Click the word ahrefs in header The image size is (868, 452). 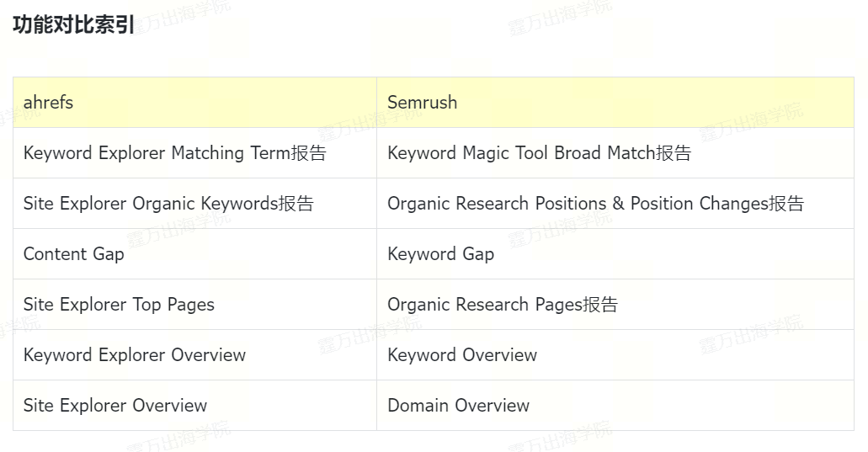[48, 103]
